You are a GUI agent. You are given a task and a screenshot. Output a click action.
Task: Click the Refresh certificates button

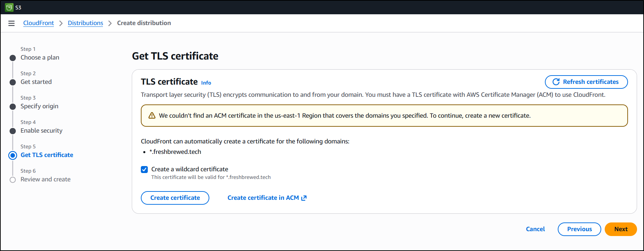(x=586, y=82)
